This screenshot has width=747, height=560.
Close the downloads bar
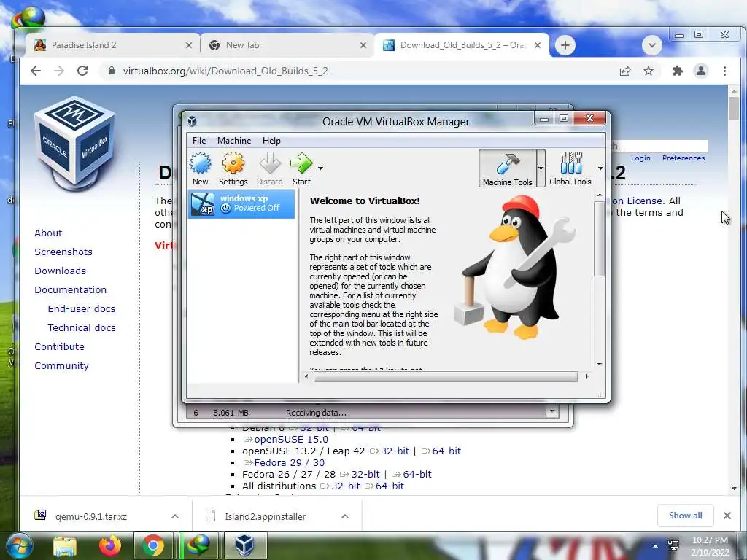[727, 516]
